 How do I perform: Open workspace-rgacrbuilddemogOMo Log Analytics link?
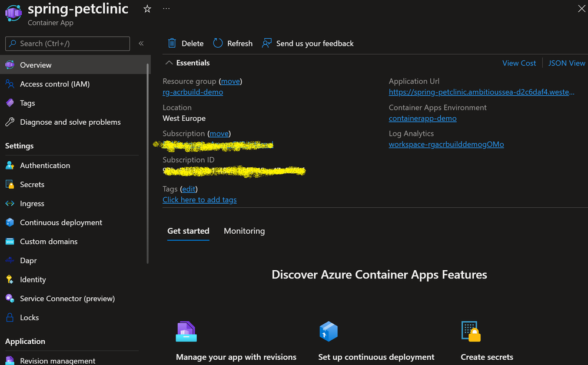coord(446,144)
